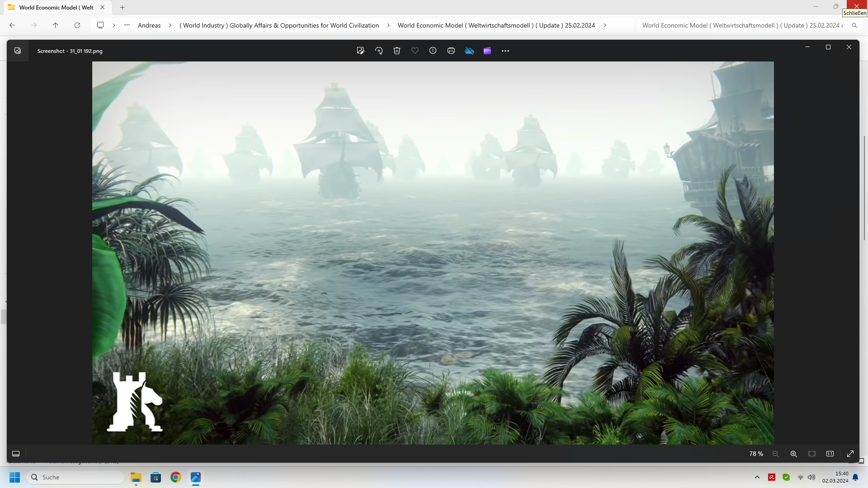The width and height of the screenshot is (868, 488).
Task: Toggle the filmstrip at the Photos bottom left
Action: [x=16, y=454]
